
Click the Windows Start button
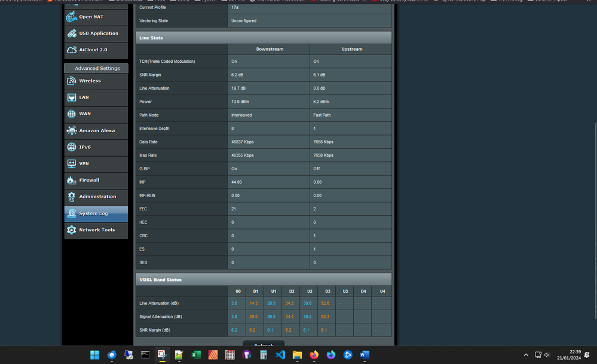click(94, 355)
